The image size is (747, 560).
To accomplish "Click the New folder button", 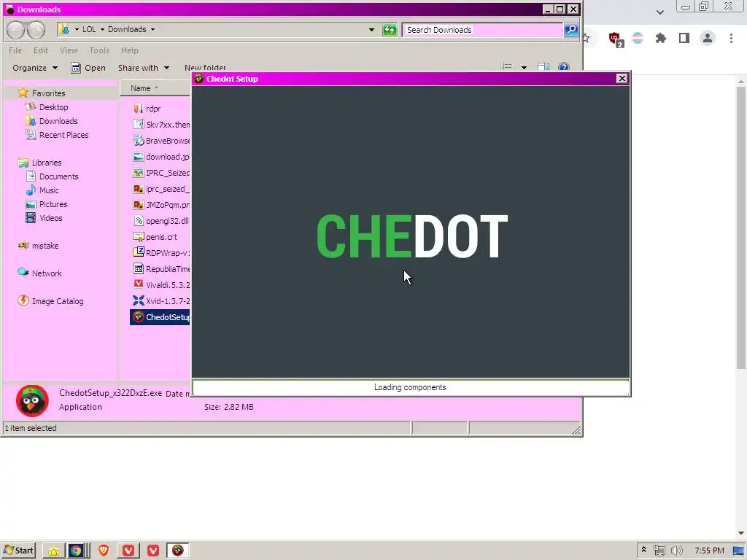I will tap(205, 68).
